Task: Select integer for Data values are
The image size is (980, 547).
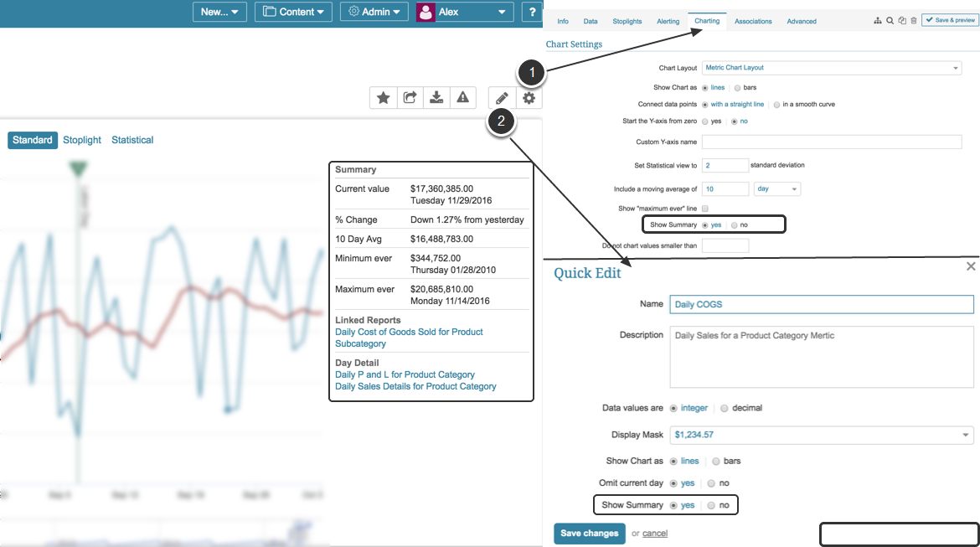Action: [x=673, y=408]
